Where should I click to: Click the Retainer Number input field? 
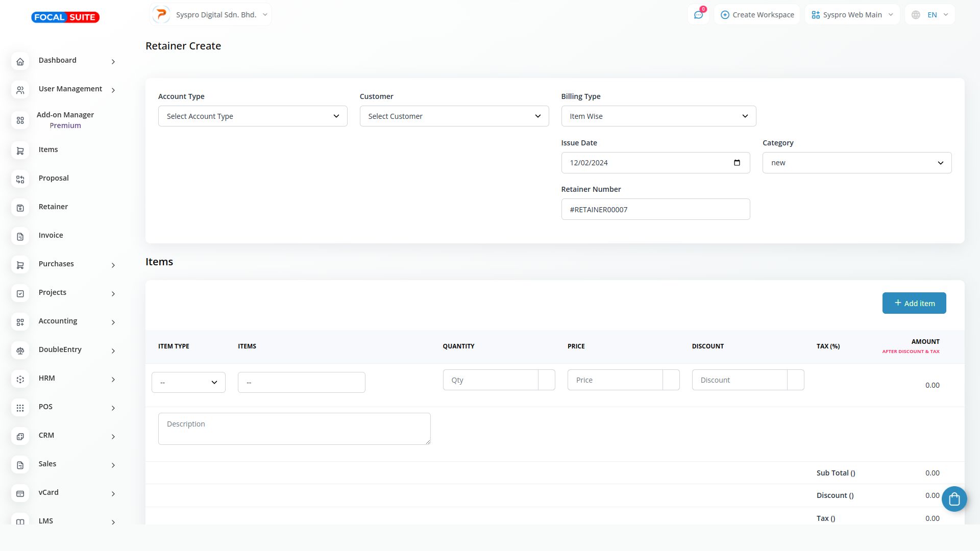pyautogui.click(x=655, y=209)
